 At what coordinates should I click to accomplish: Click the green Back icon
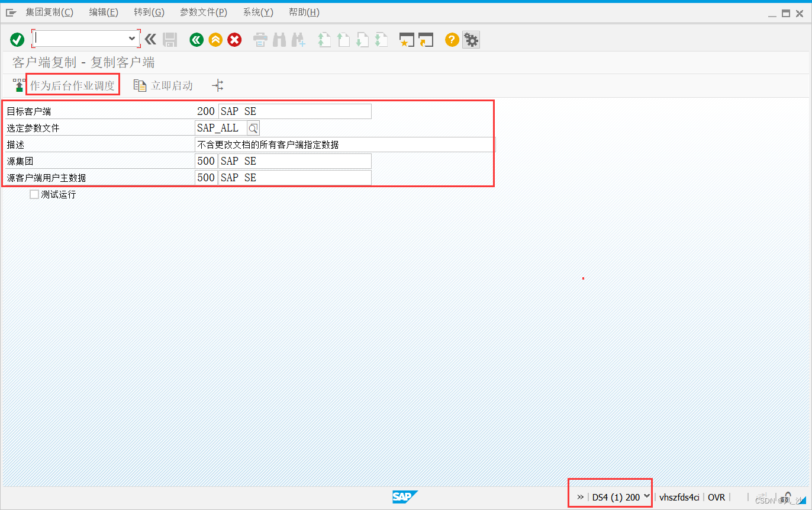(196, 40)
